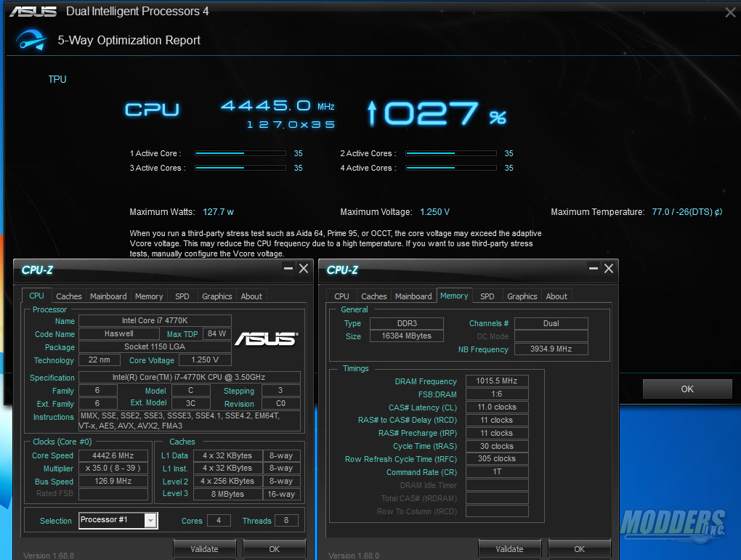The height and width of the screenshot is (560, 741).
Task: Open SPD tab in right CPU-Z window
Action: click(x=487, y=296)
